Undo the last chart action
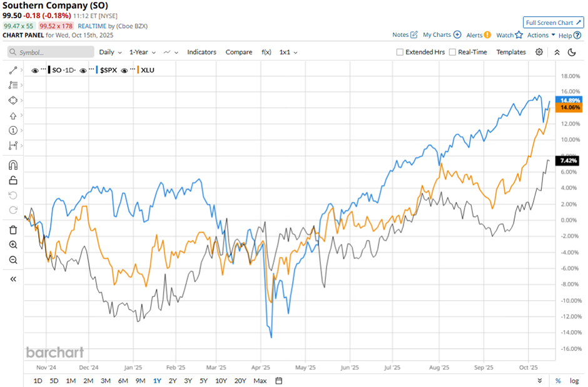Screen dimensions: 588x387 13,195
